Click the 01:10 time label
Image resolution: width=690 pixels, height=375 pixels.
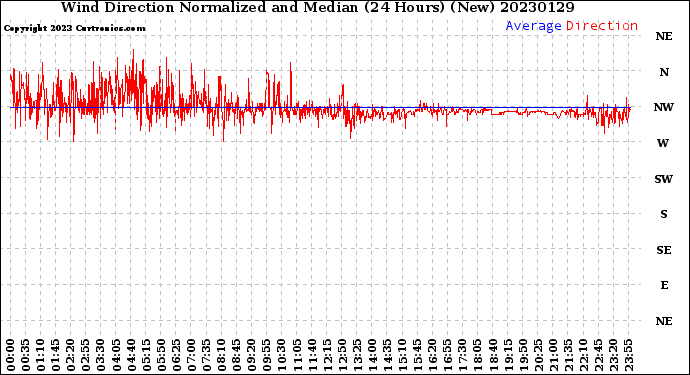point(40,355)
